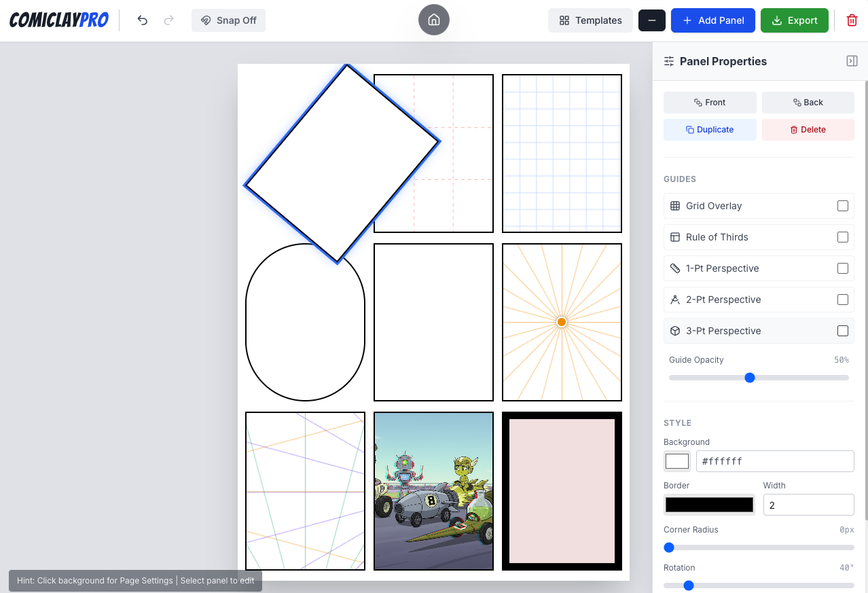Click the Back button link icon
The height and width of the screenshot is (593, 868).
(797, 103)
